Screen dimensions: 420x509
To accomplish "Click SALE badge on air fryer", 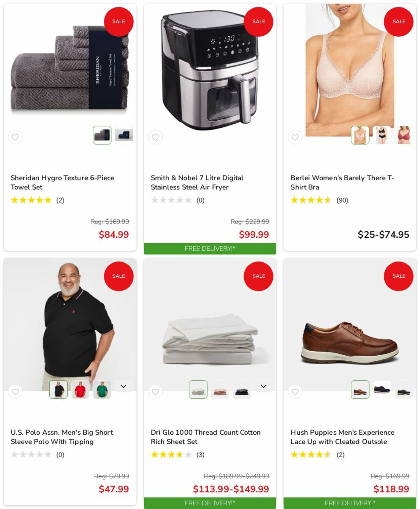I will (258, 22).
